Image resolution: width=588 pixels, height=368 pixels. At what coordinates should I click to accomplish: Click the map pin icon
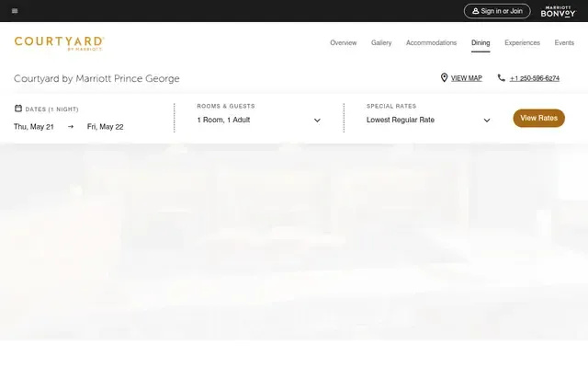click(x=444, y=77)
